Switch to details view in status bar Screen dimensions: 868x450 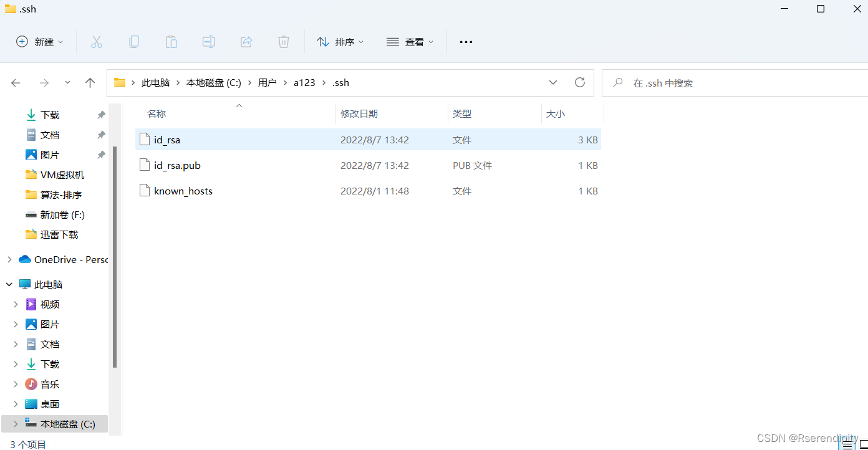click(x=847, y=444)
